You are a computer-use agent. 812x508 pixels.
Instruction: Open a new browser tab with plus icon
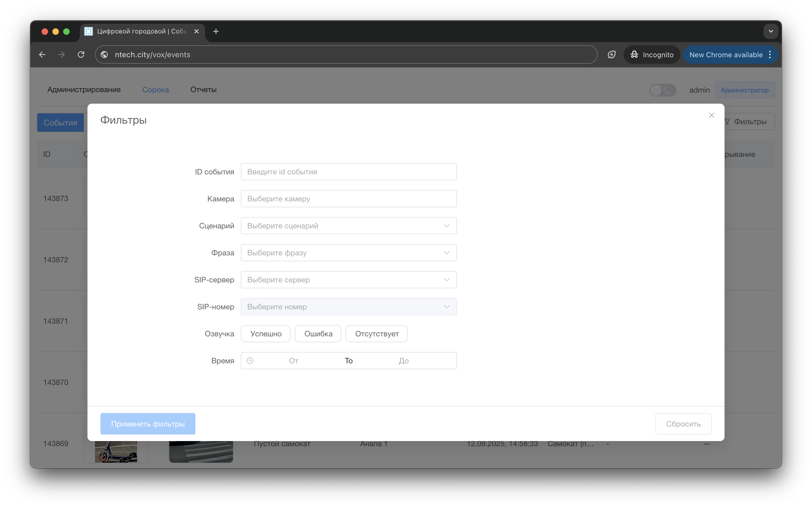coord(216,31)
